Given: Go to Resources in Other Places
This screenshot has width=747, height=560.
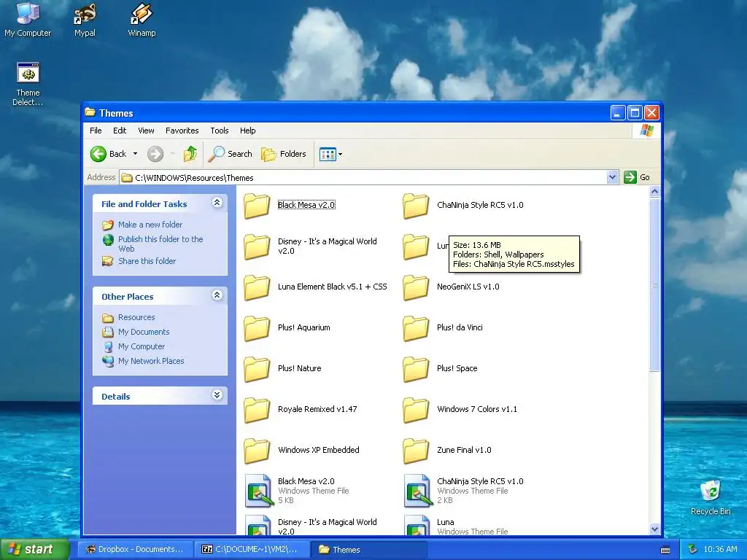Looking at the screenshot, I should 136,317.
